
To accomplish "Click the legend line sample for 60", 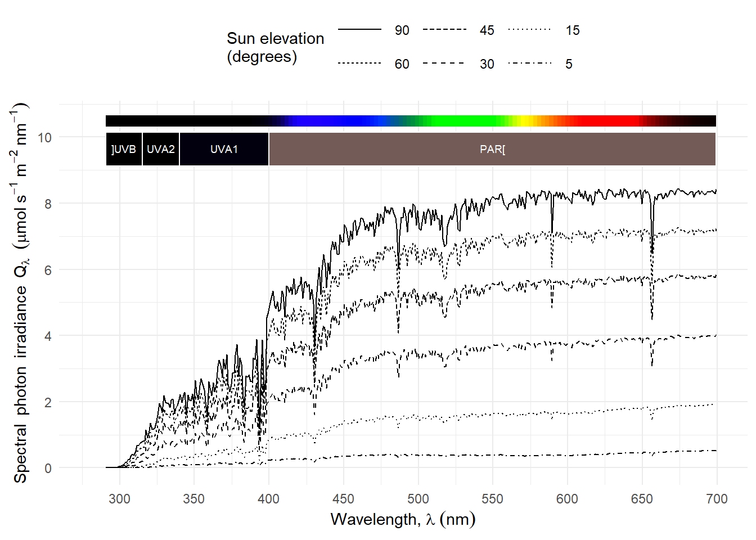I will tap(359, 64).
